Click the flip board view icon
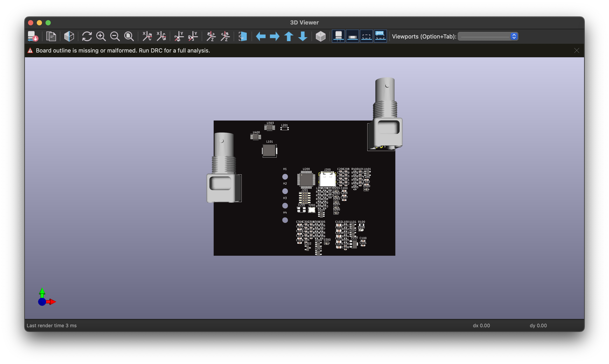The height and width of the screenshot is (364, 609). (x=242, y=36)
